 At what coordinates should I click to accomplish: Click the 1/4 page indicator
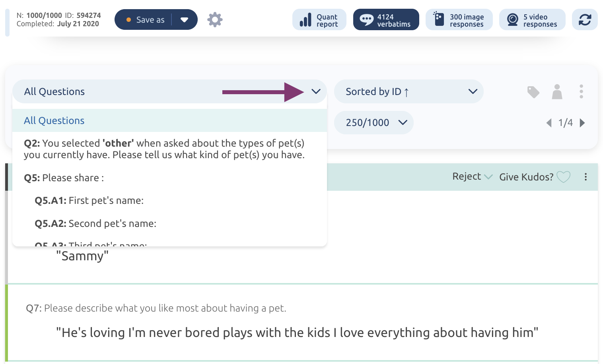pos(566,122)
